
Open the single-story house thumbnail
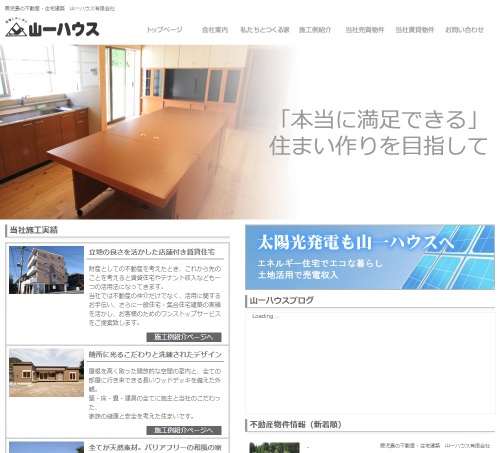click(x=46, y=373)
